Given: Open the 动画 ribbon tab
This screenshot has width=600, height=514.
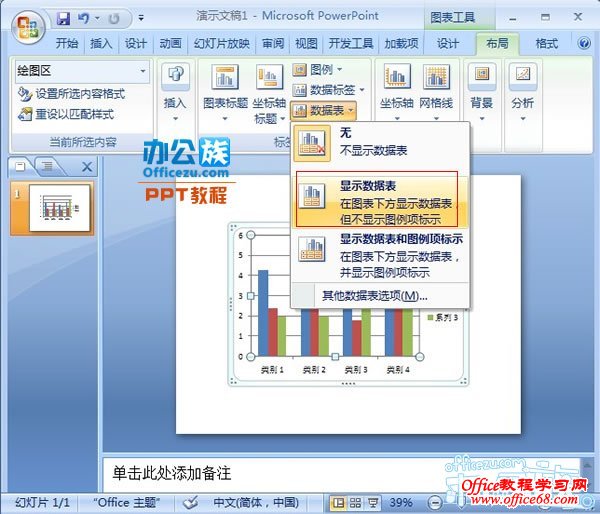Looking at the screenshot, I should tap(170, 43).
